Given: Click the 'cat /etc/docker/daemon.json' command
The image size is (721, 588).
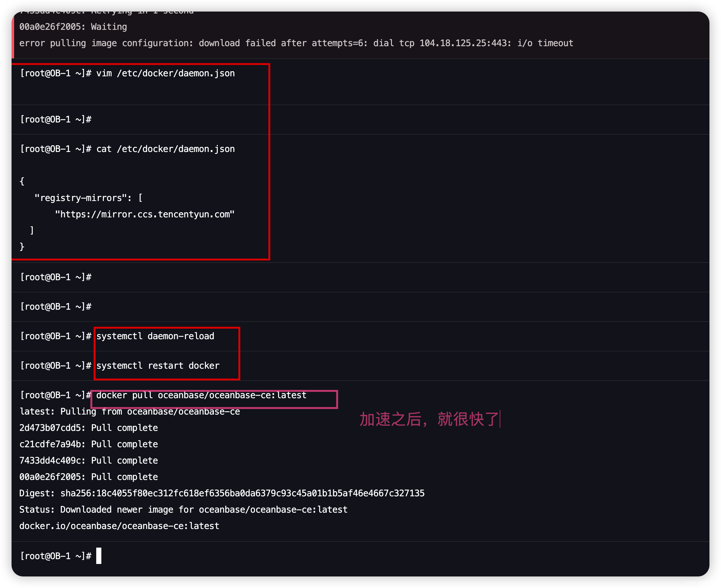Looking at the screenshot, I should (166, 149).
